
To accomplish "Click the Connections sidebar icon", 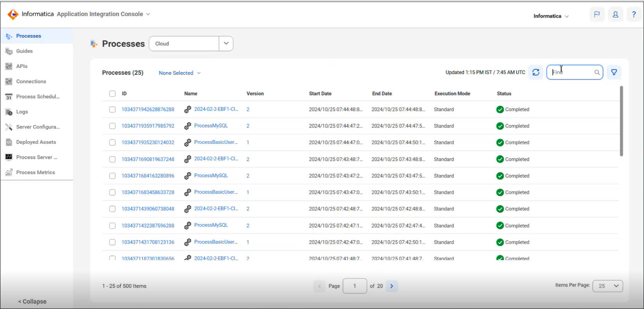I will point(9,82).
